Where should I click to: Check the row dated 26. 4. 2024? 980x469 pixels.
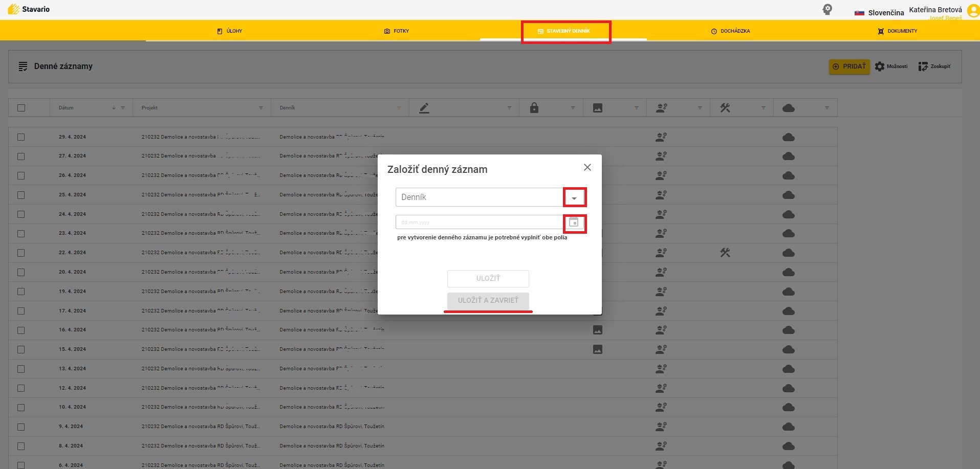pyautogui.click(x=21, y=175)
